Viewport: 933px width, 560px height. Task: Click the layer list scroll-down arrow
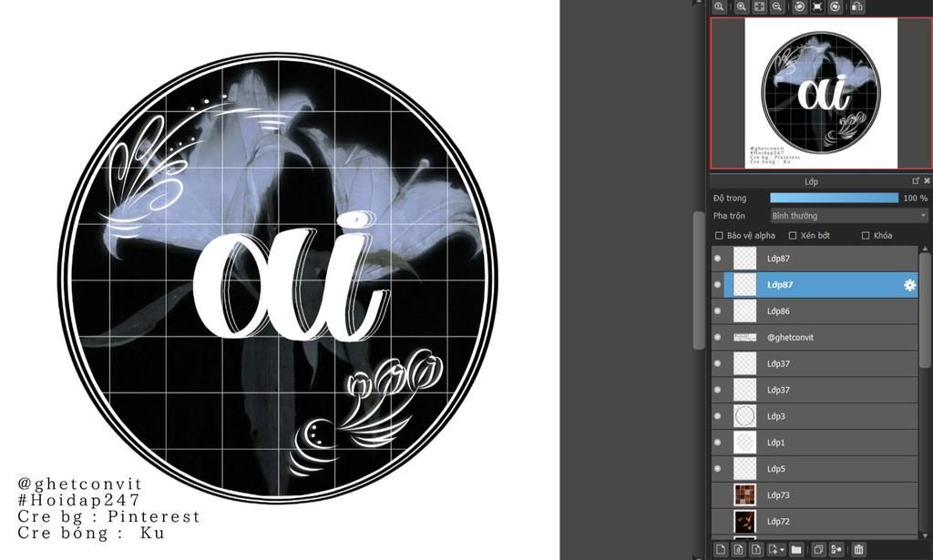pyautogui.click(x=924, y=536)
